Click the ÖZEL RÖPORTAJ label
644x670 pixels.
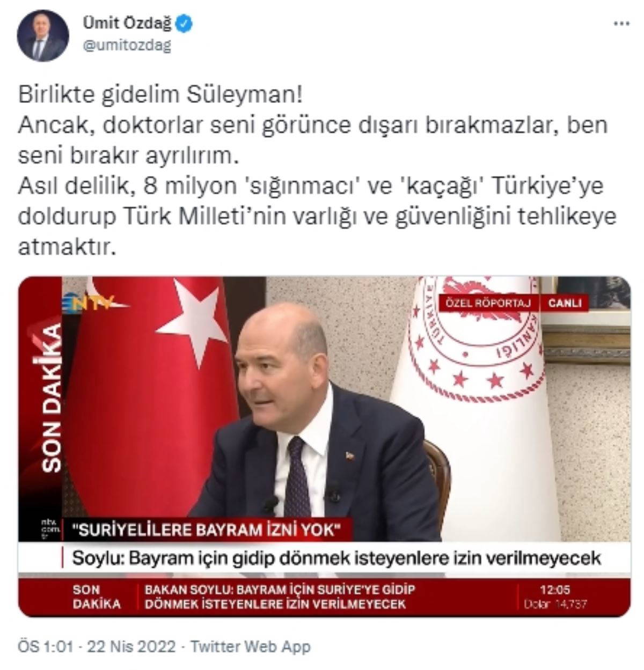pos(488,303)
